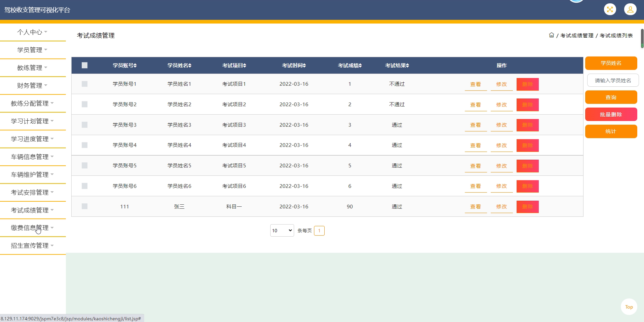Jump back up with the Top button
The width and height of the screenshot is (644, 322).
(629, 307)
